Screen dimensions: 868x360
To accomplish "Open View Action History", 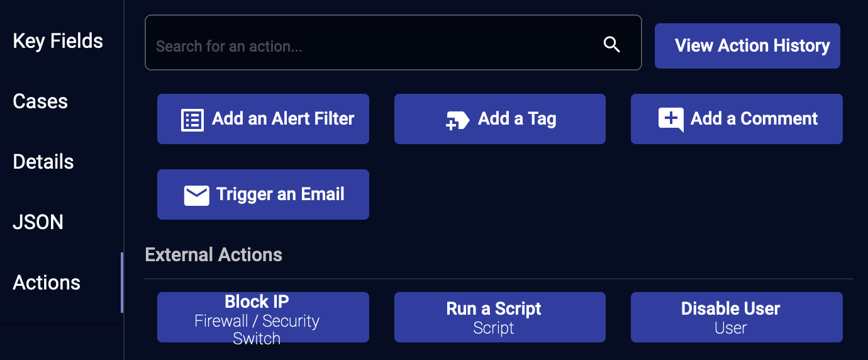I will pos(747,46).
